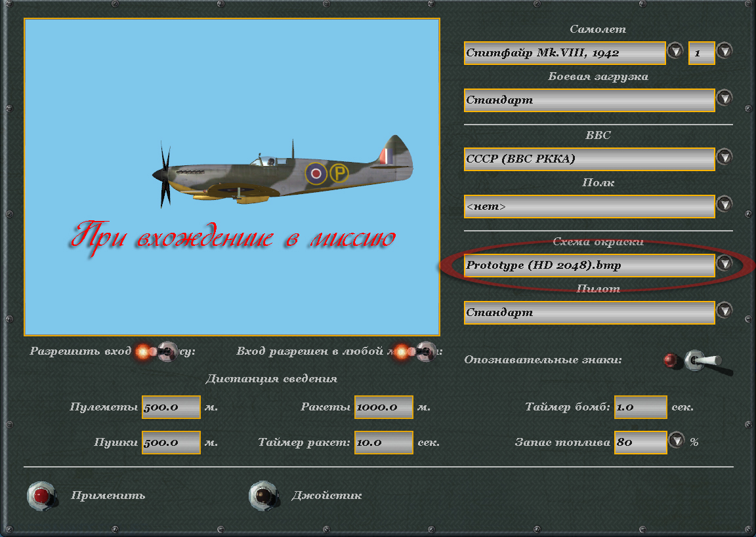Click the Джойстик text label

pos(326,496)
